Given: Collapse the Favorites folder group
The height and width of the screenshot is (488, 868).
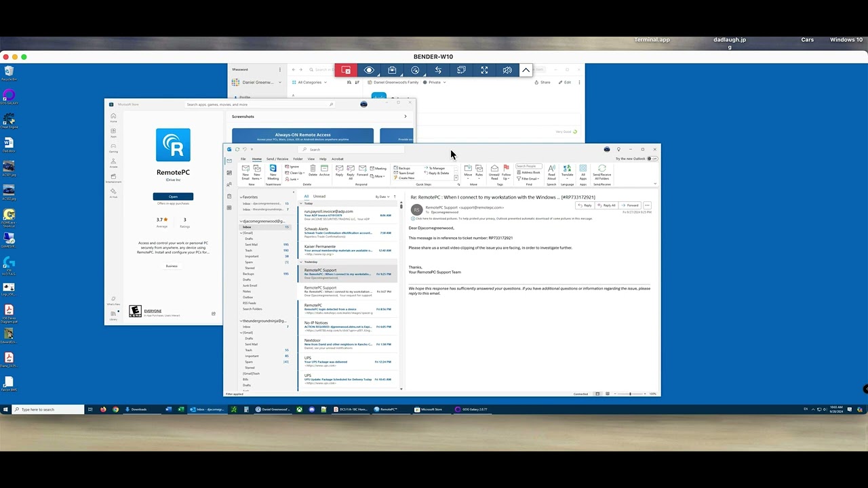Looking at the screenshot, I should 241,197.
